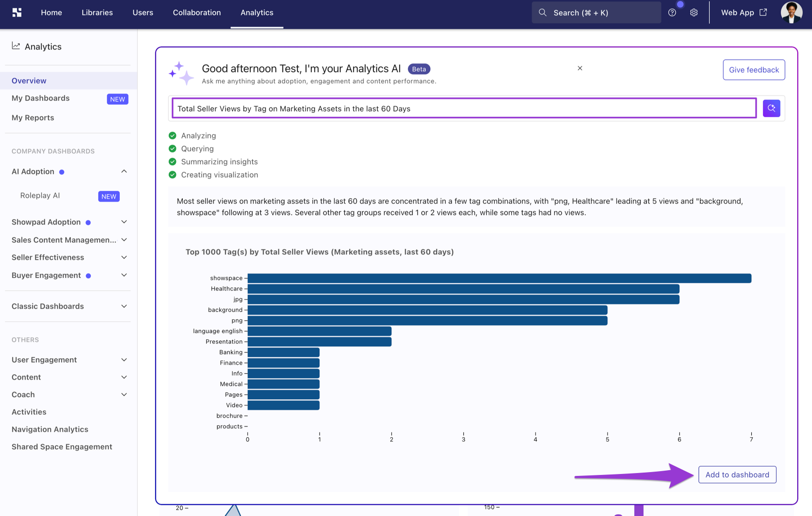812x516 pixels.
Task: Close the Analytics AI panel with X
Action: pyautogui.click(x=580, y=68)
